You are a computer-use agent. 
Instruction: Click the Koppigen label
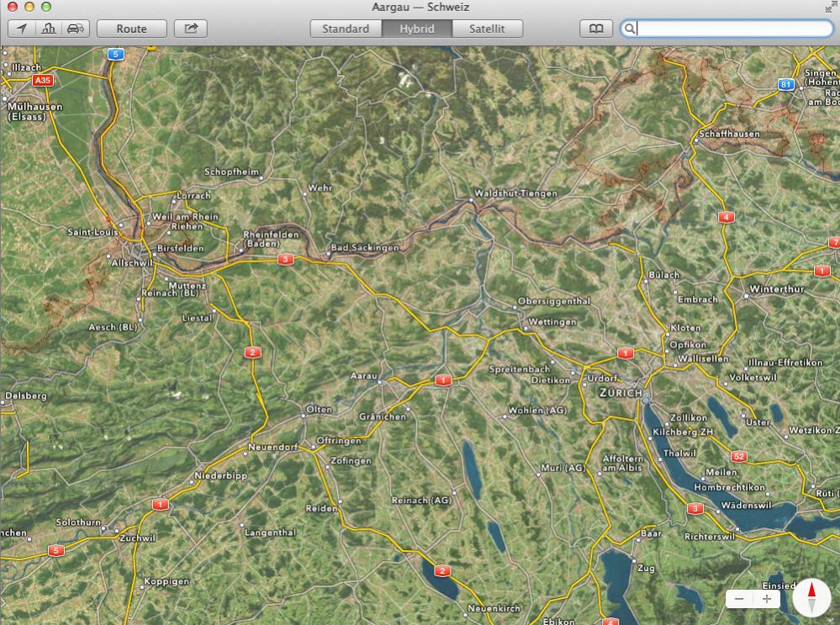166,581
